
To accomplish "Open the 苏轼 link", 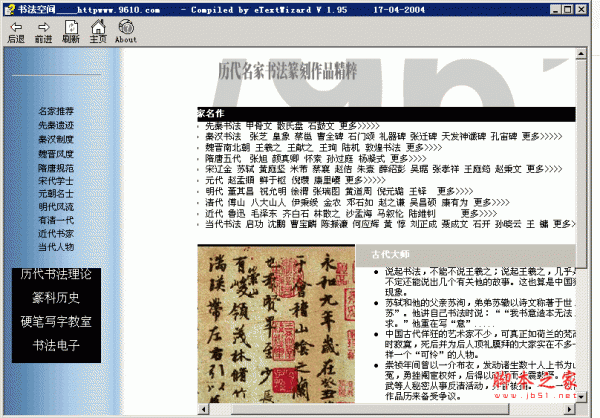I will pos(245,169).
